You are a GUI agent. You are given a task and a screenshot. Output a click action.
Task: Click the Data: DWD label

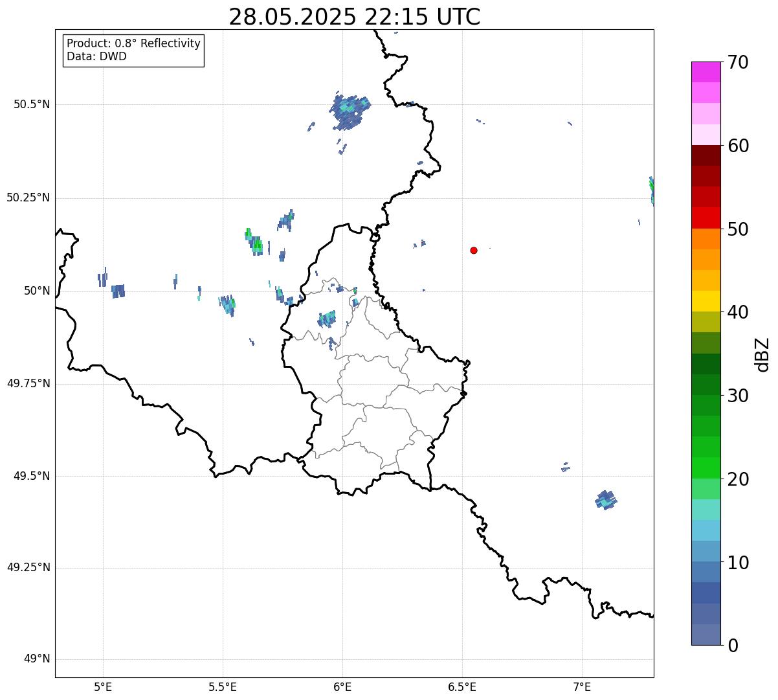tap(96, 56)
